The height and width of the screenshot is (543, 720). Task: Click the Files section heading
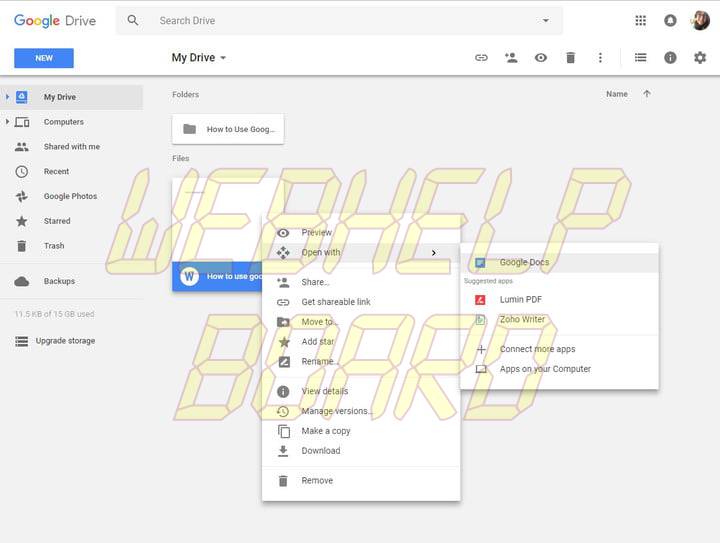click(x=180, y=158)
